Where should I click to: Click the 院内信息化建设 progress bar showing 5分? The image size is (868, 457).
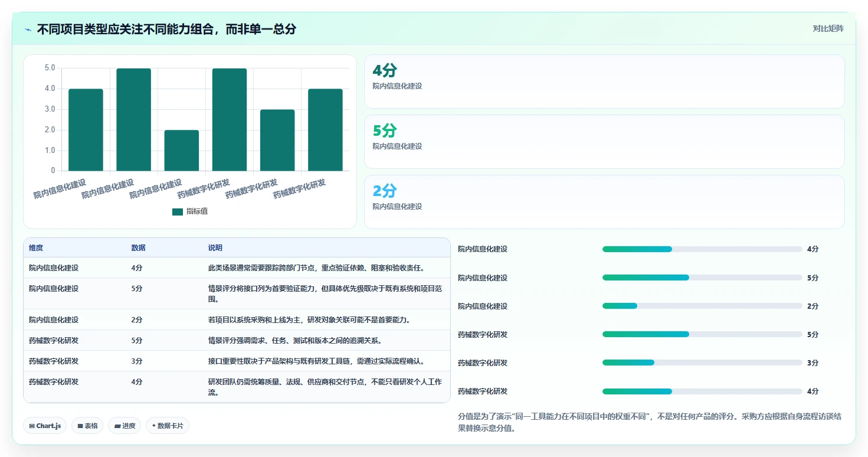click(702, 278)
